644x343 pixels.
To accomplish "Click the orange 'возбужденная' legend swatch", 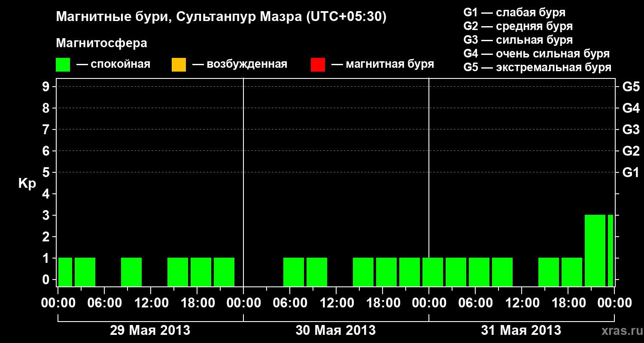I will coord(179,65).
